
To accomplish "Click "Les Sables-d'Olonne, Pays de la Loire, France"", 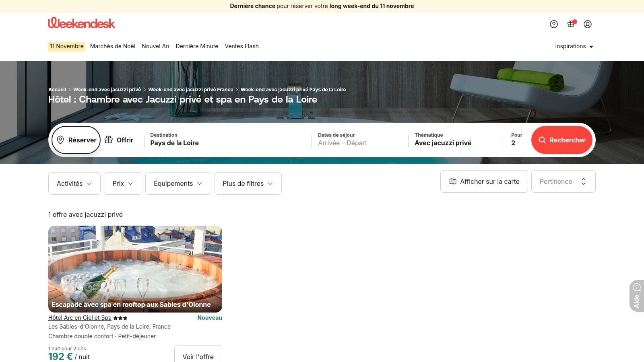I will (109, 327).
